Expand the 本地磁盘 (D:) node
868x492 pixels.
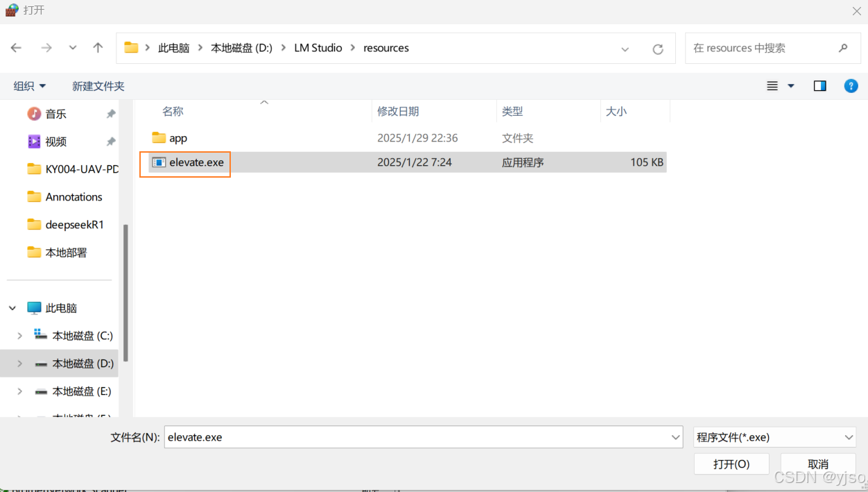pos(19,364)
